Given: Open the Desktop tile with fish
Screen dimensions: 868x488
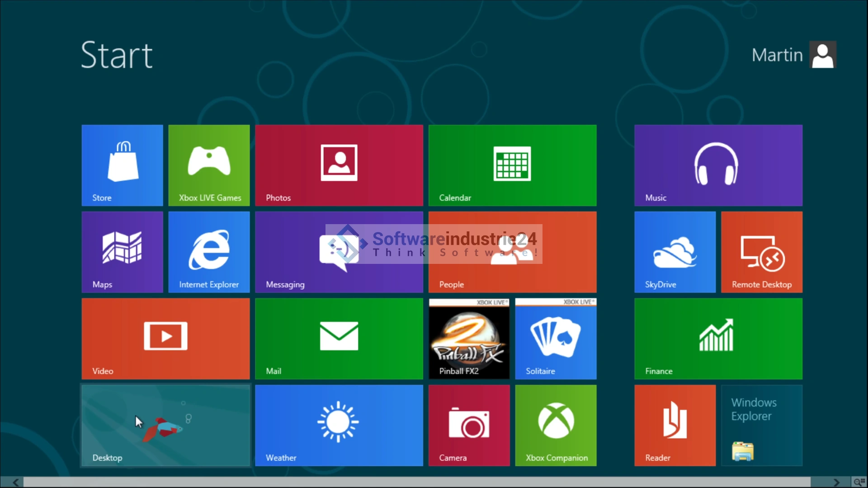Looking at the screenshot, I should (x=165, y=426).
